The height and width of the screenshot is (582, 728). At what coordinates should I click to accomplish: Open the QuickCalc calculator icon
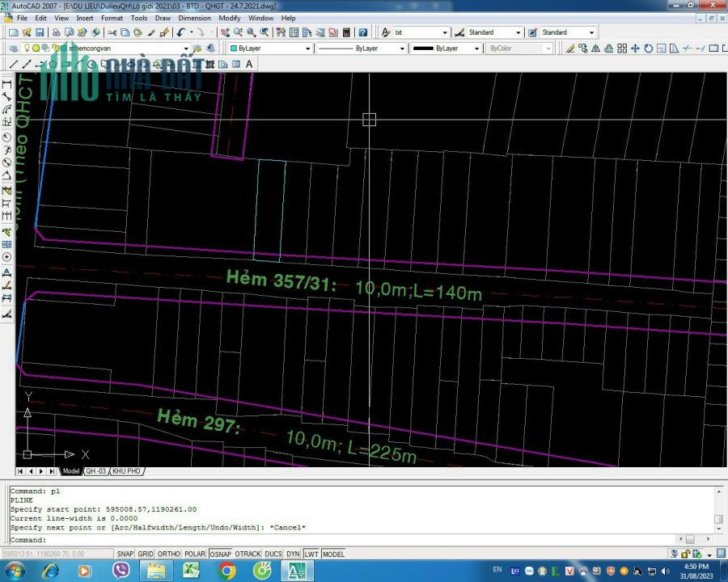346,32
